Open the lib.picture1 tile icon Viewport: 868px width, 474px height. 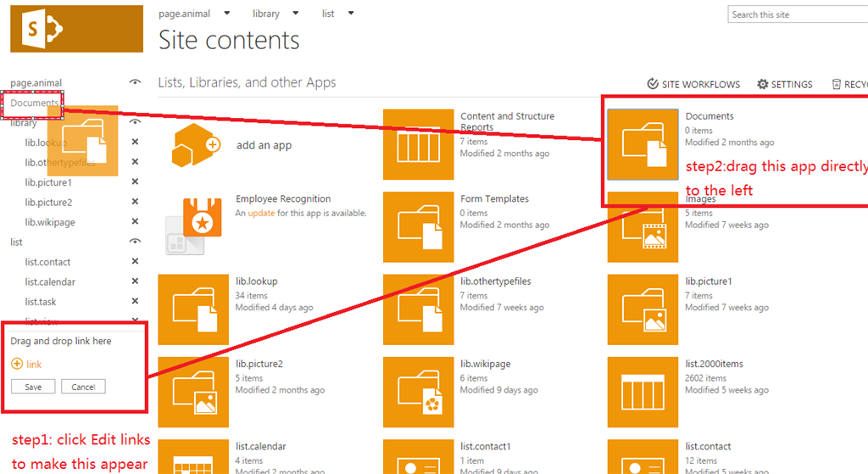click(x=643, y=309)
